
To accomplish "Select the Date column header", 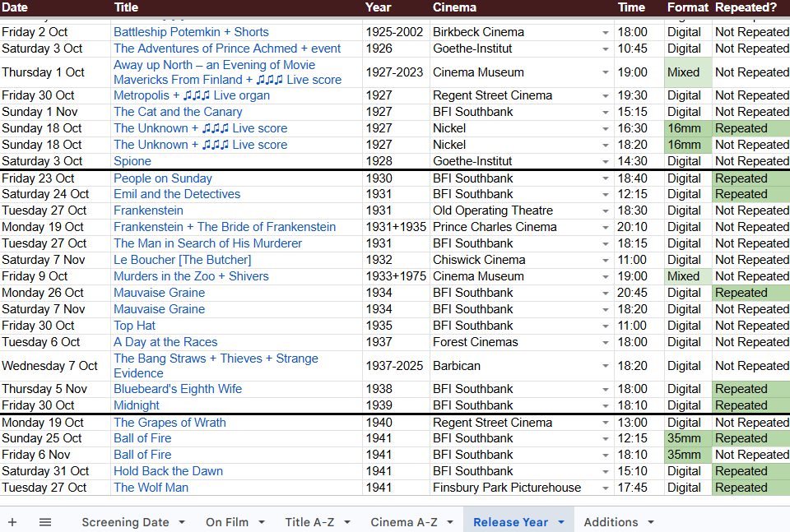I will (15, 7).
